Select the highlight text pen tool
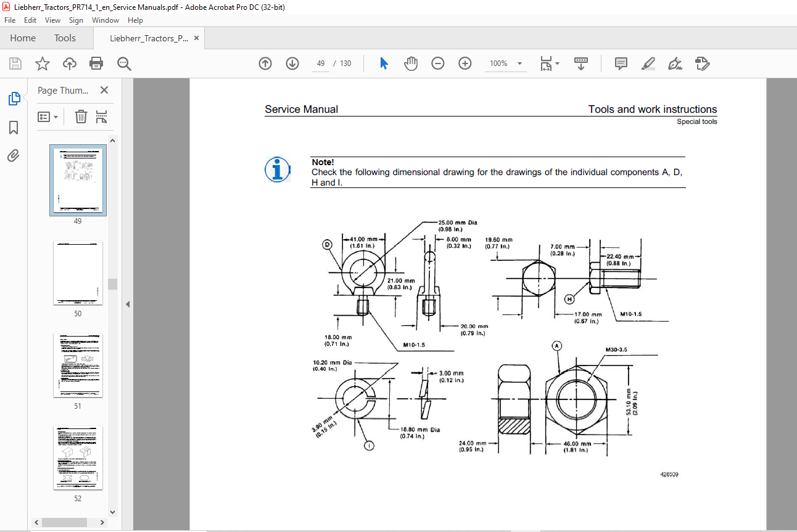This screenshot has width=797, height=532. coord(648,63)
